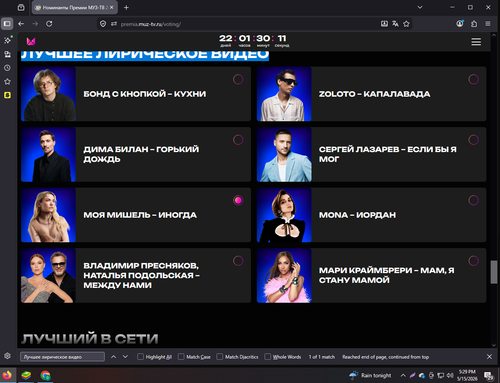Click the Лучший в сети heading
500x383 pixels.
(90, 339)
